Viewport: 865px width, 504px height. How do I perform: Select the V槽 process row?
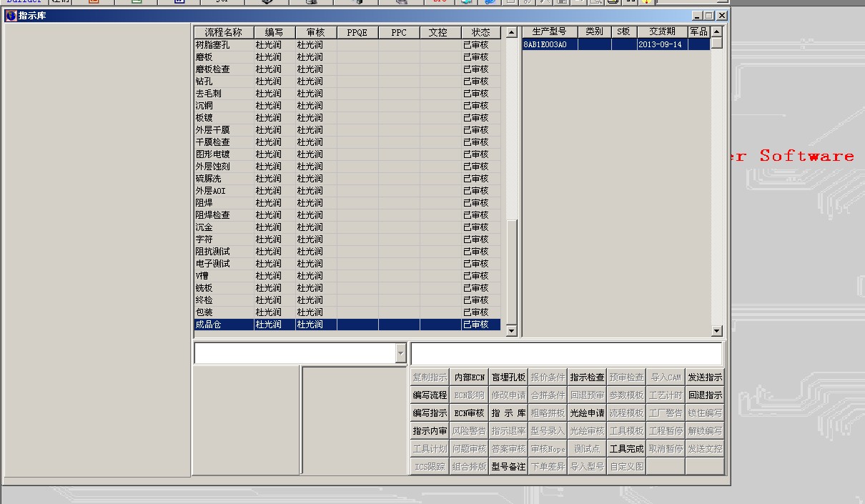(x=347, y=276)
